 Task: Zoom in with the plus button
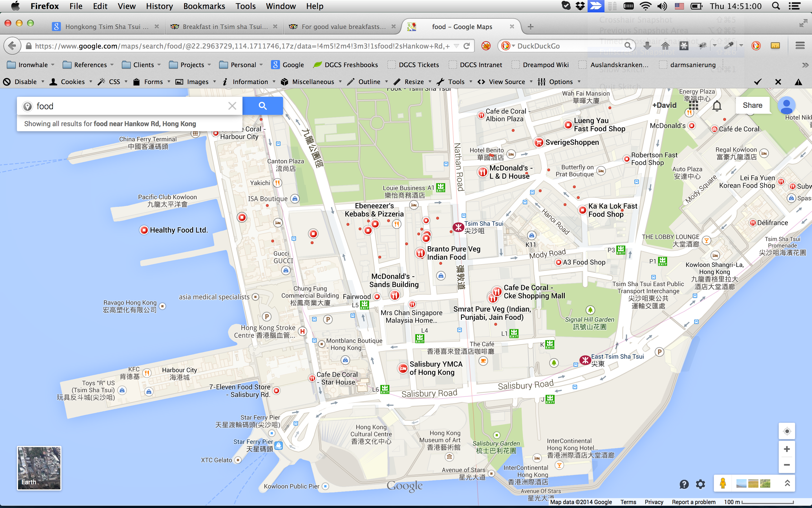[x=787, y=449]
